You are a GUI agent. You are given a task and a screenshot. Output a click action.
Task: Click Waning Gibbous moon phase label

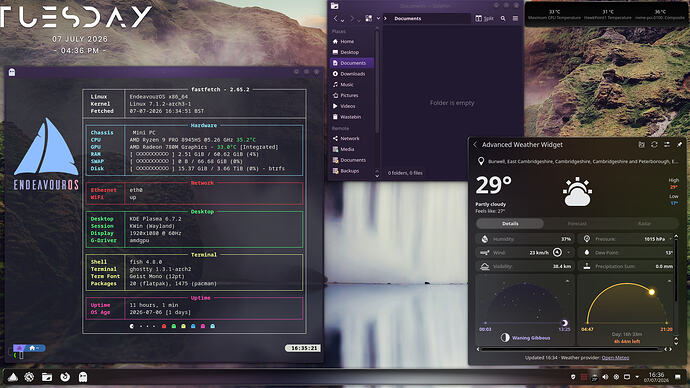531,338
